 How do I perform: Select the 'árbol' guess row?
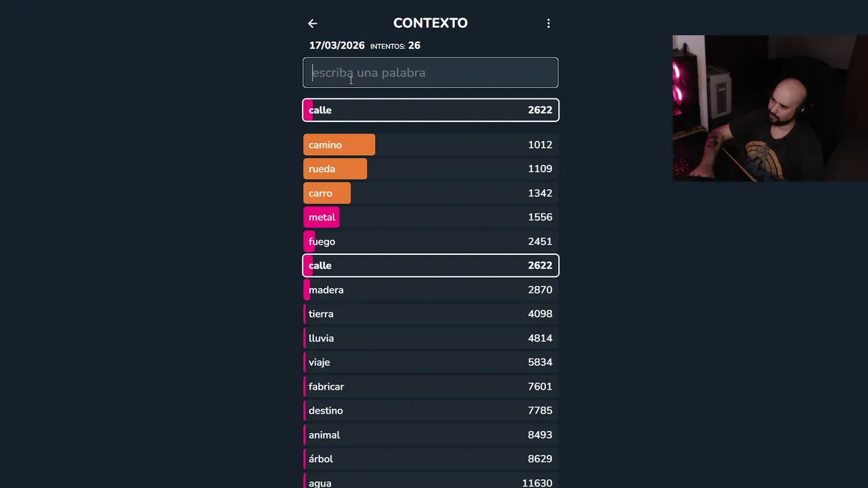click(x=431, y=459)
